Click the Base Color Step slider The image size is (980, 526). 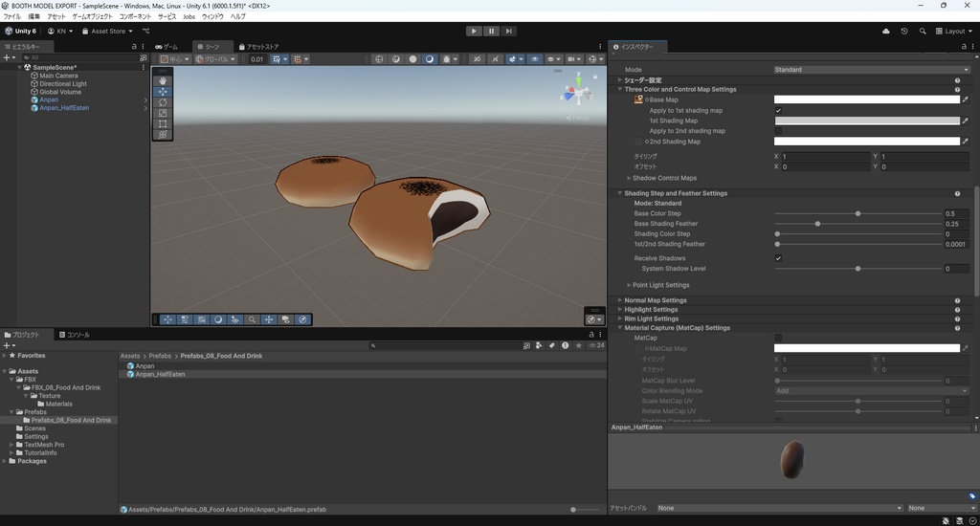click(x=858, y=213)
